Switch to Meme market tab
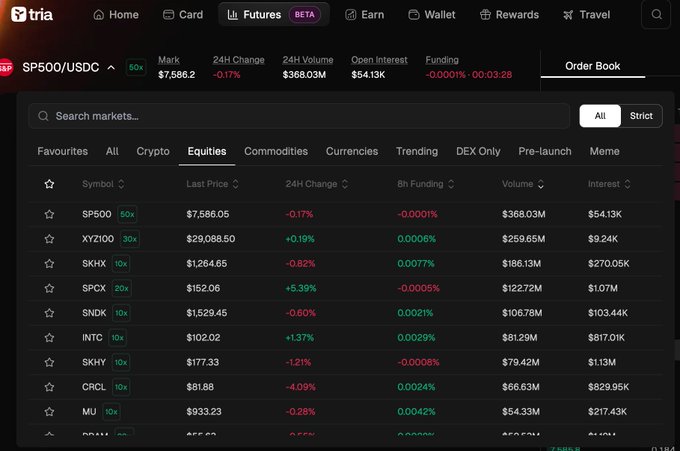Viewport: 680px width, 451px height. coord(604,151)
